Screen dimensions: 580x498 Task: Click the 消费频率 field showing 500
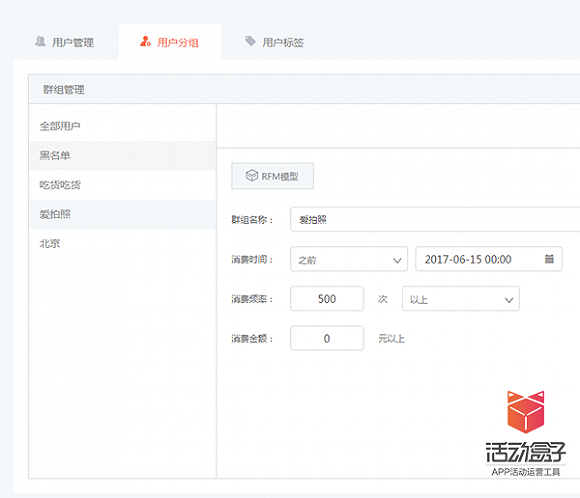tap(327, 299)
